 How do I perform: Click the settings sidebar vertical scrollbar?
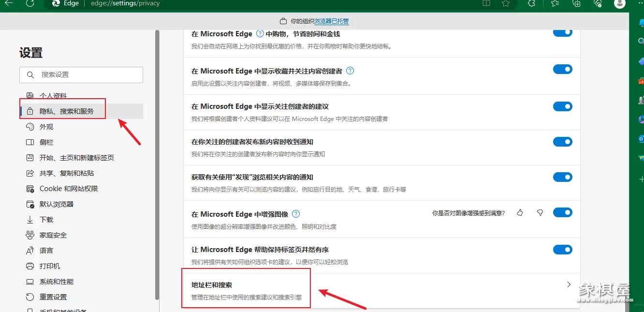coord(157,164)
